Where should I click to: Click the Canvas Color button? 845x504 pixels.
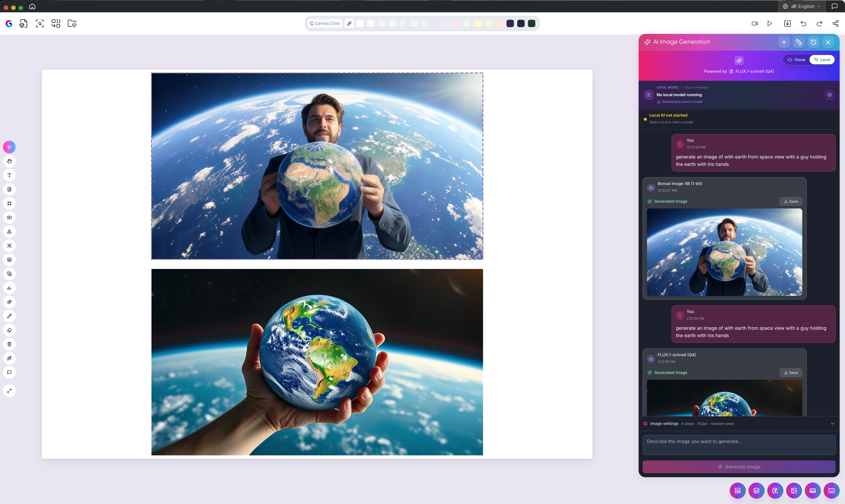[x=325, y=23]
